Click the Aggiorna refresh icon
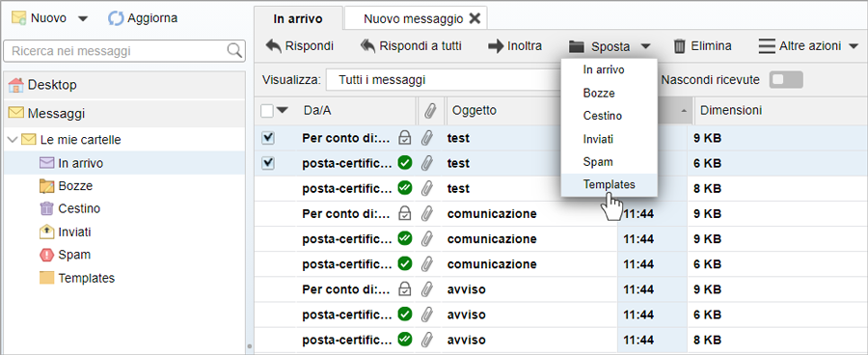Image resolution: width=868 pixels, height=355 pixels. click(x=116, y=18)
